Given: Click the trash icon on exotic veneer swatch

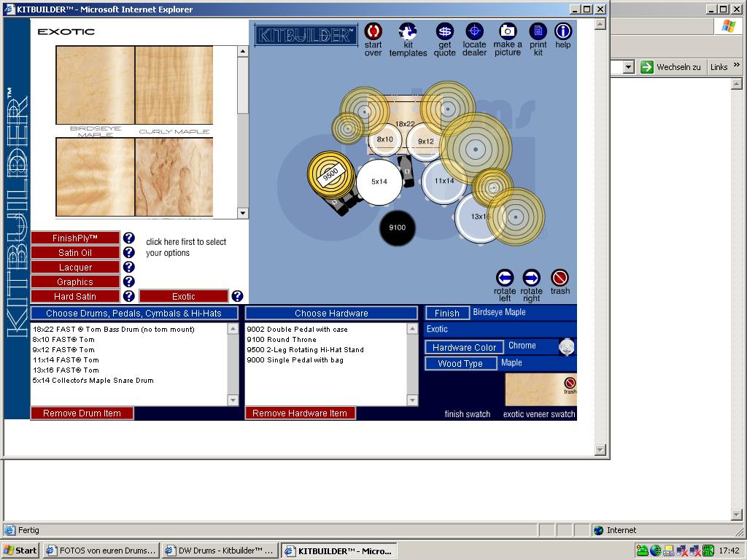Looking at the screenshot, I should click(x=570, y=384).
